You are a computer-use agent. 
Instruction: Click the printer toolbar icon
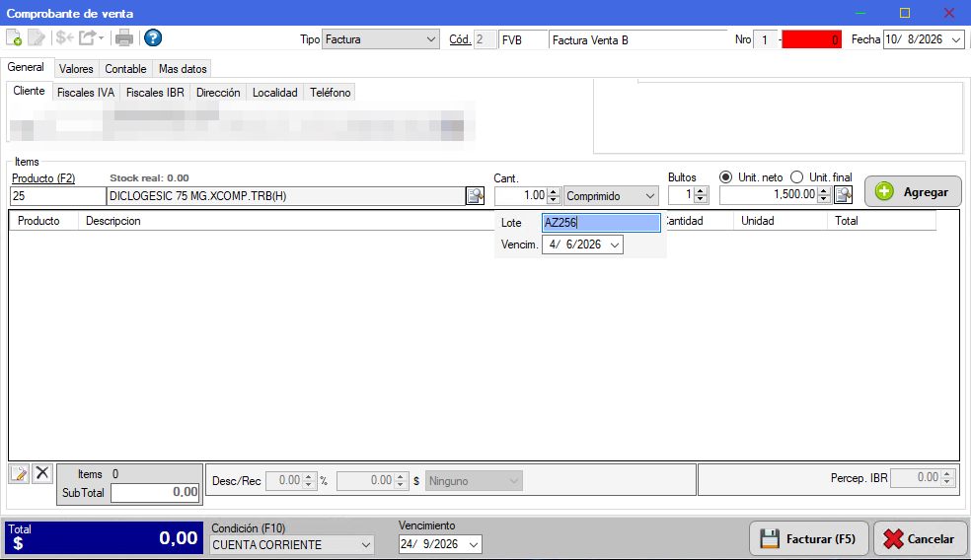(x=124, y=38)
